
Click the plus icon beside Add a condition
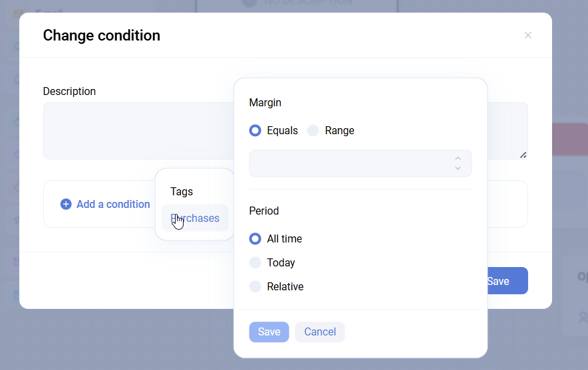click(66, 205)
